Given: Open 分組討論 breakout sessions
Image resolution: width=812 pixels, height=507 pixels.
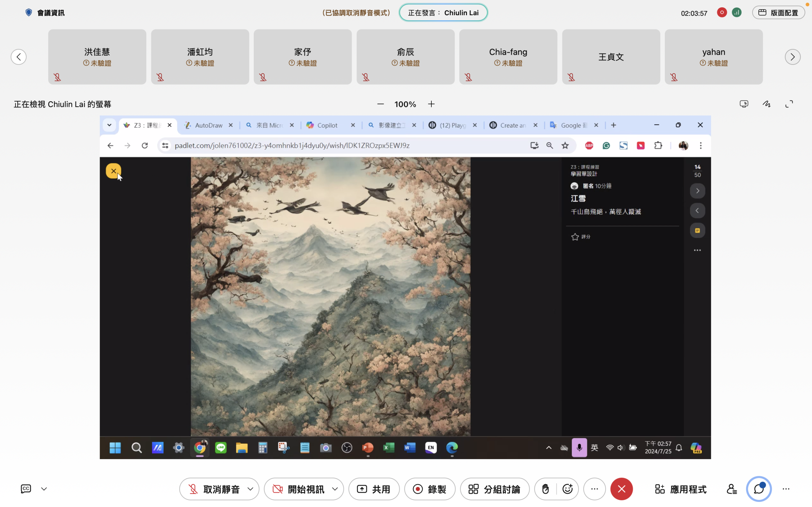Looking at the screenshot, I should [x=494, y=489].
